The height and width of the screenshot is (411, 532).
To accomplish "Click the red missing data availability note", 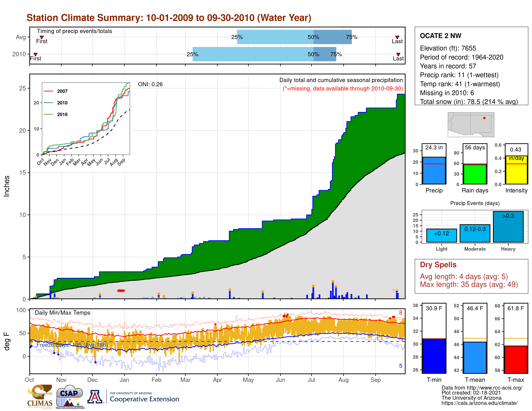I will point(342,88).
